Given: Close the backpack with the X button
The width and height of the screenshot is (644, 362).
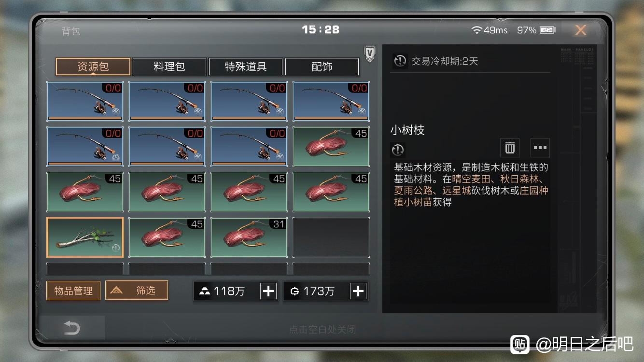Looking at the screenshot, I should (x=581, y=30).
